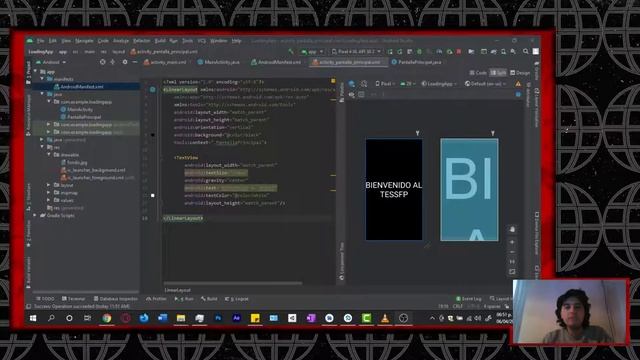Open the Android project view dropdown
The height and width of the screenshot is (360, 640).
(51, 62)
